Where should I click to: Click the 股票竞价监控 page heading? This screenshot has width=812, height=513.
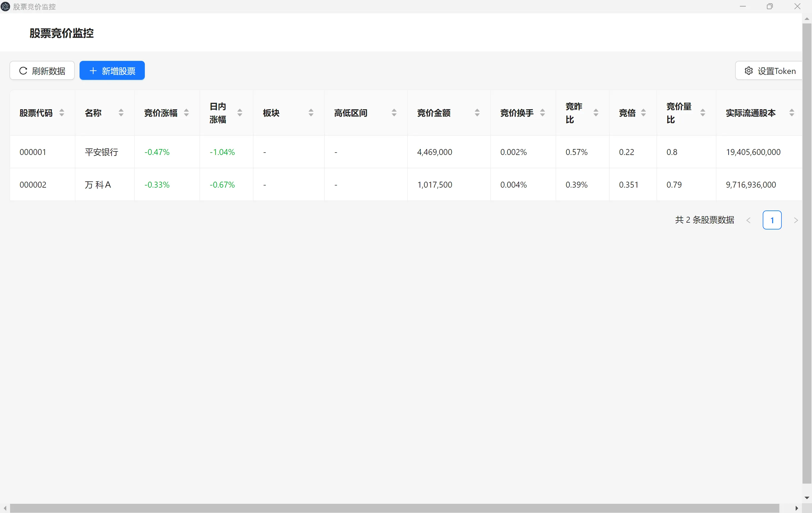click(62, 33)
